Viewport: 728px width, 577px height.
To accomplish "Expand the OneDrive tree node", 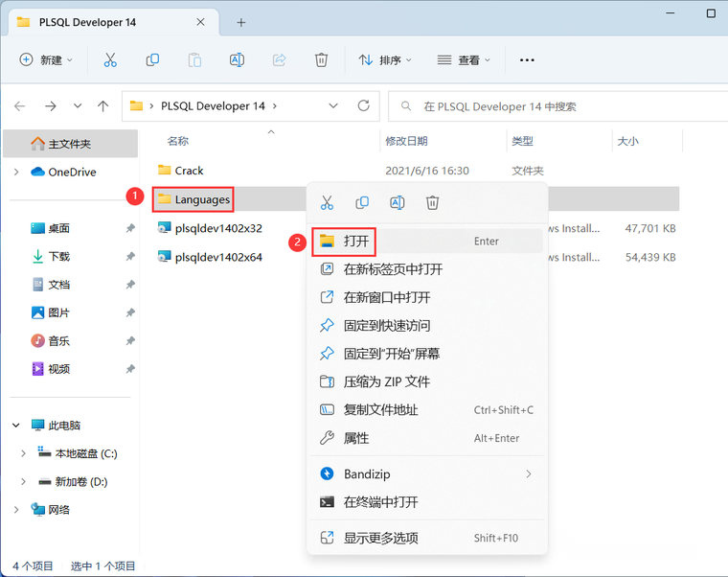I will click(x=16, y=172).
